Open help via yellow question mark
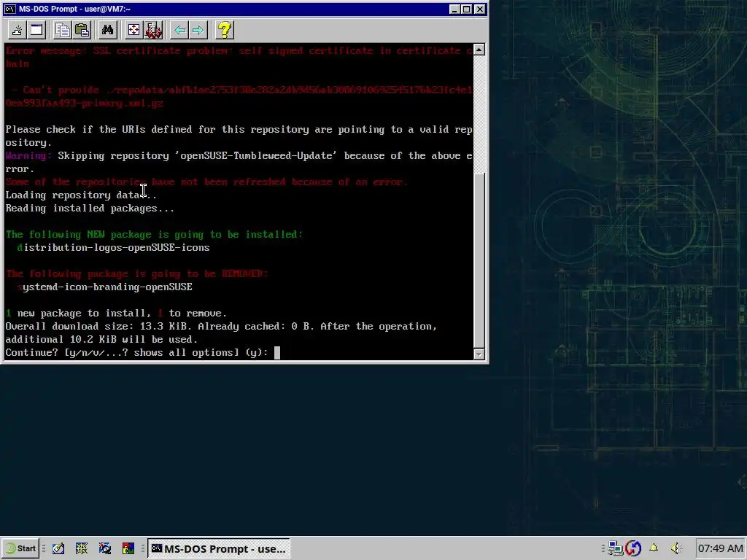 (225, 31)
